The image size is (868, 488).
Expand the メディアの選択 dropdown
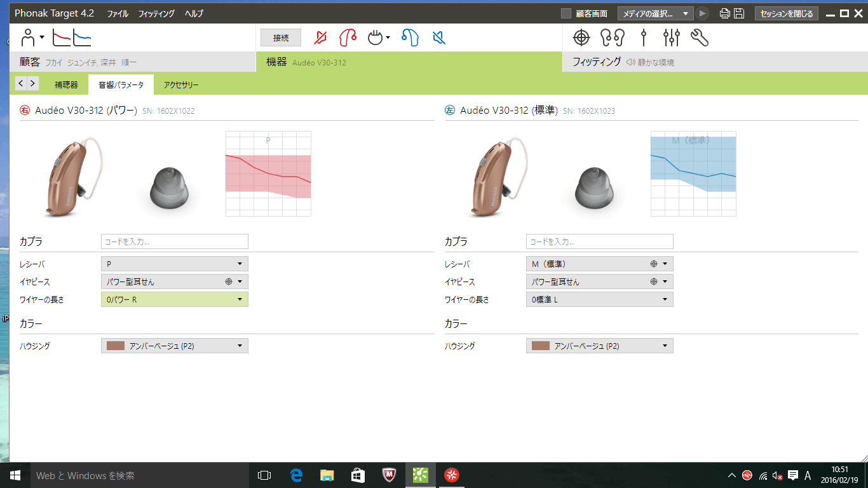[656, 13]
